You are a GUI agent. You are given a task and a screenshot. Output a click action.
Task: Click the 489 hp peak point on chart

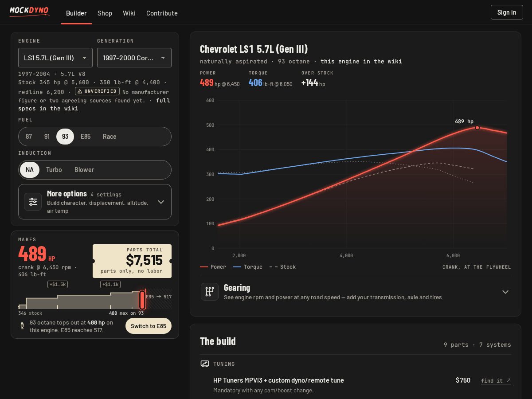point(477,128)
